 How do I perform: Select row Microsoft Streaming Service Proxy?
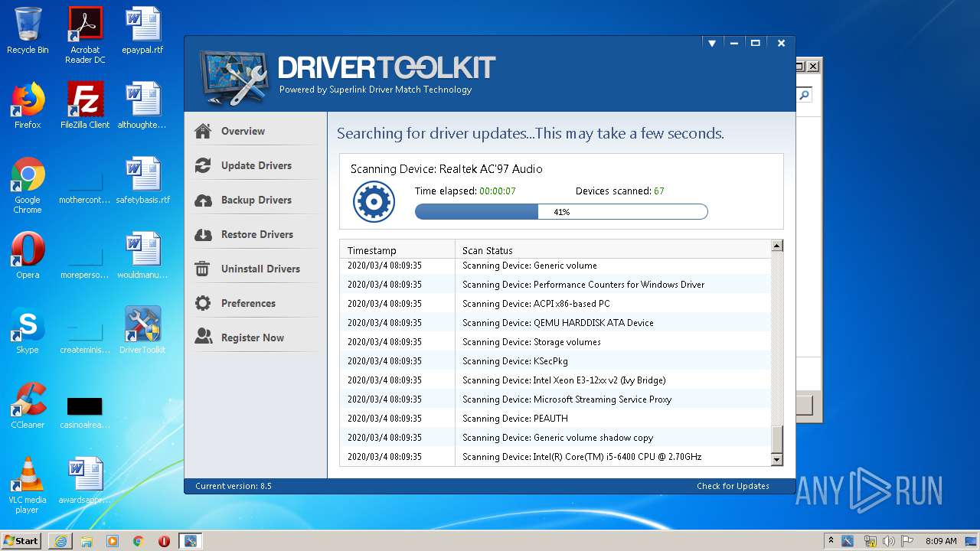[x=556, y=399]
